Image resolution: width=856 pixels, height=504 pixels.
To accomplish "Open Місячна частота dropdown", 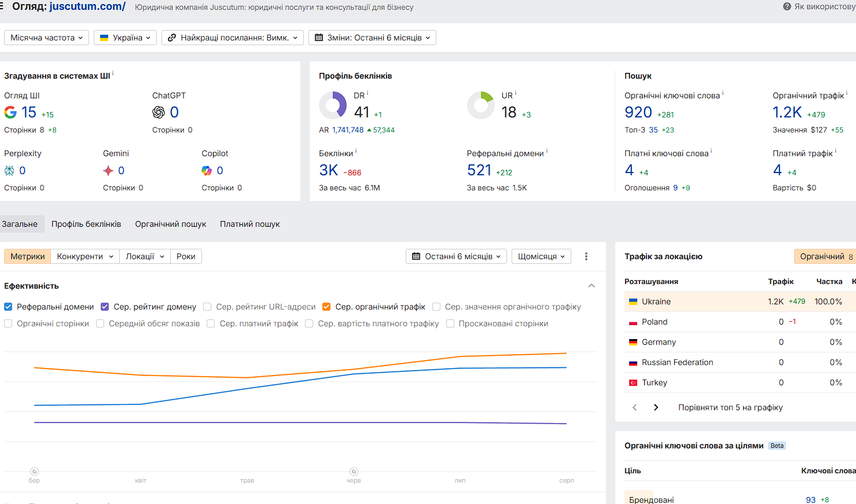I will pos(46,38).
